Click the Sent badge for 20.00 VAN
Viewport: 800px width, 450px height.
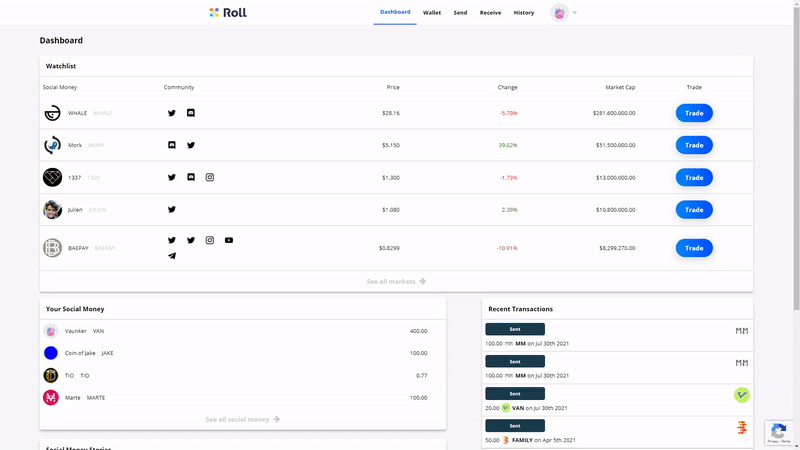(515, 393)
